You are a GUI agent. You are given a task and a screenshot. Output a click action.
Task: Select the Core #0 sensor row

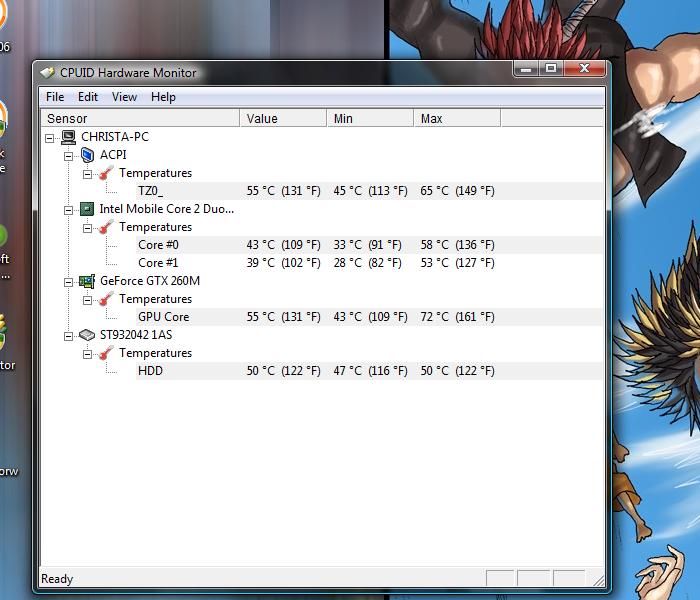pyautogui.click(x=370, y=245)
